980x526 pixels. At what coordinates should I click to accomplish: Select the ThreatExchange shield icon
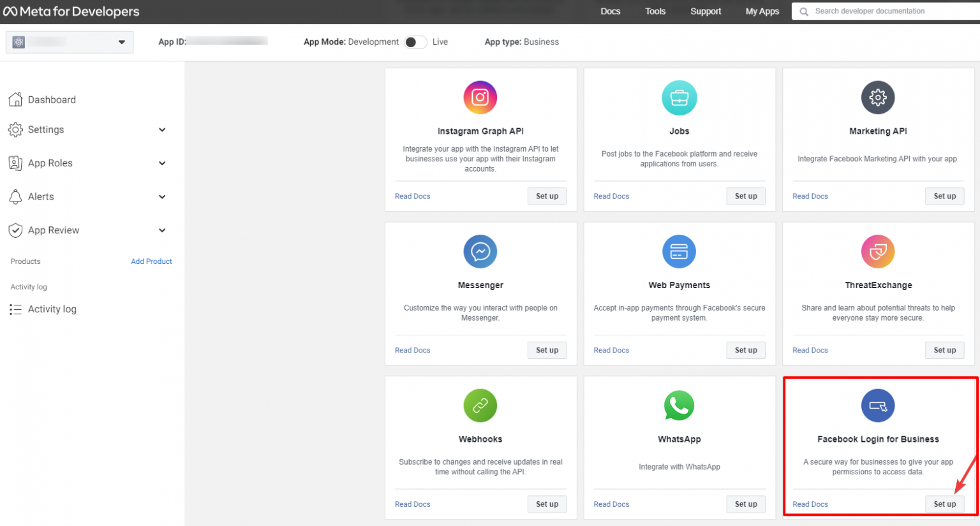tap(878, 251)
